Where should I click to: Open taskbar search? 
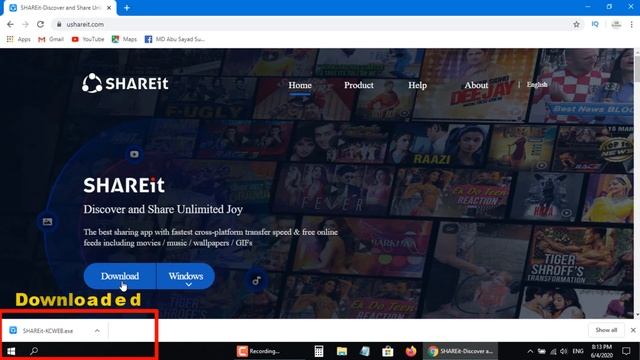click(x=34, y=351)
